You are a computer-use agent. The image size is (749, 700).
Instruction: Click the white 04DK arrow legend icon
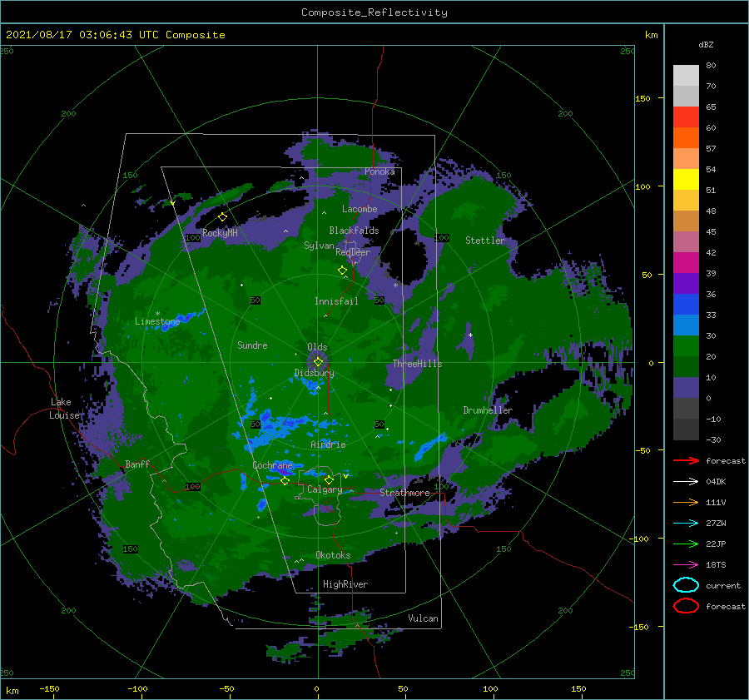686,481
